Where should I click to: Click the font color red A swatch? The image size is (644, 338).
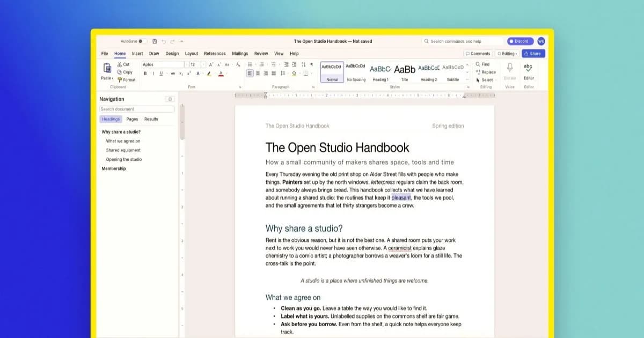coord(221,74)
